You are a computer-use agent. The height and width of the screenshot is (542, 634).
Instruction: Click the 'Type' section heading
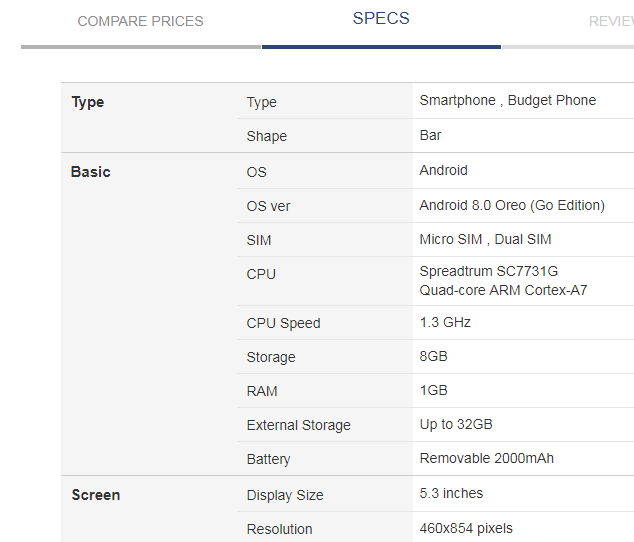coord(88,102)
